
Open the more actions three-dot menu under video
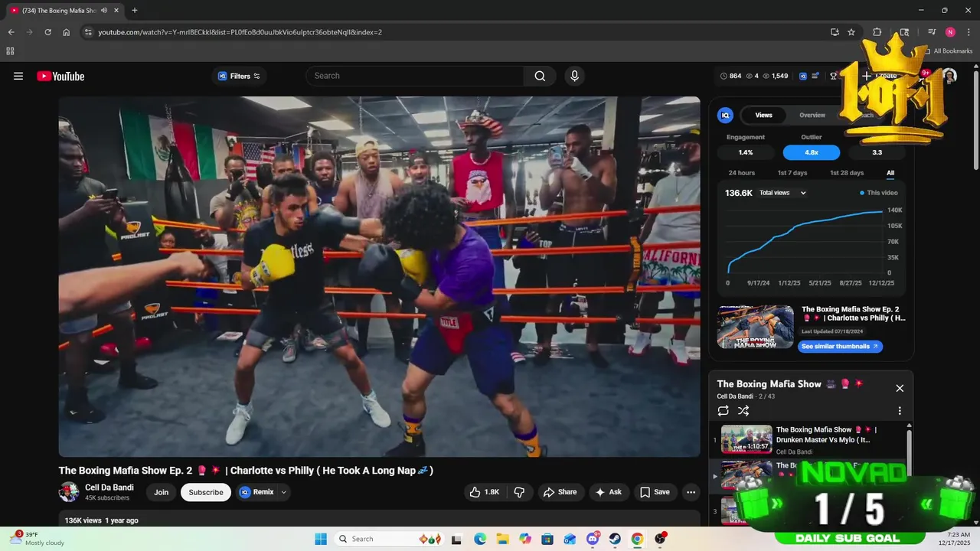(x=691, y=492)
